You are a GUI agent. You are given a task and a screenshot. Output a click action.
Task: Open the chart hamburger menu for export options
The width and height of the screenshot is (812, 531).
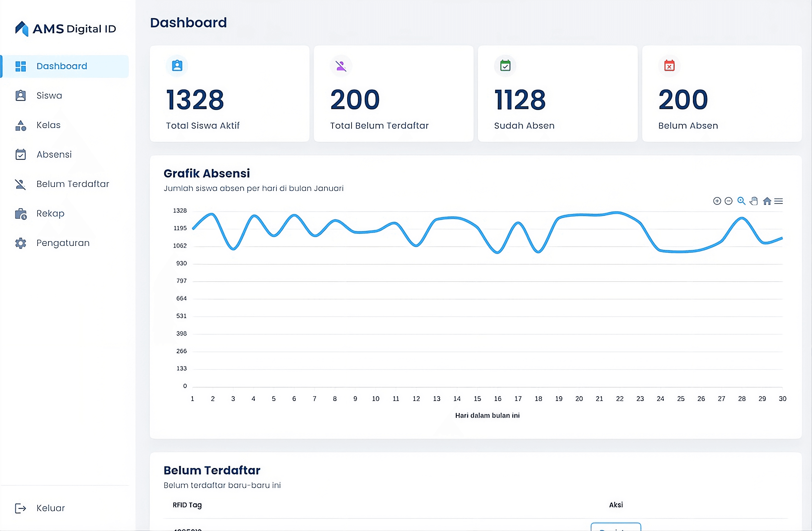coord(780,201)
